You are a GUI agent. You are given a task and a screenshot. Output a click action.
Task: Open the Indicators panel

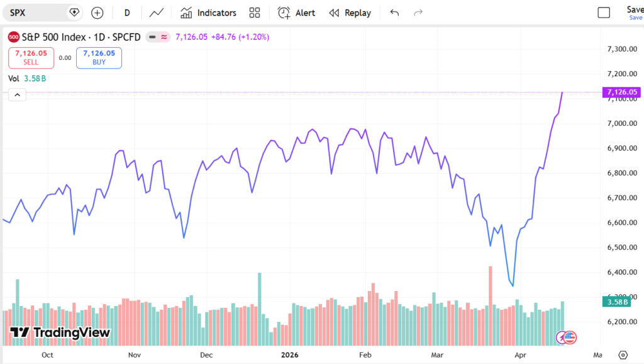[x=208, y=12]
